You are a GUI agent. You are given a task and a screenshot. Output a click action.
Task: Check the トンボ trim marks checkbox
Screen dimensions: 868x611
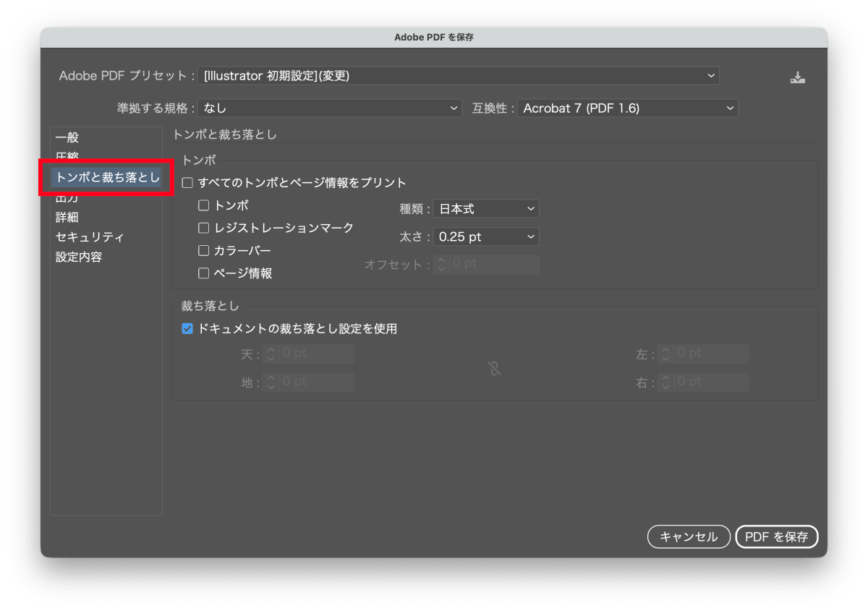click(204, 206)
